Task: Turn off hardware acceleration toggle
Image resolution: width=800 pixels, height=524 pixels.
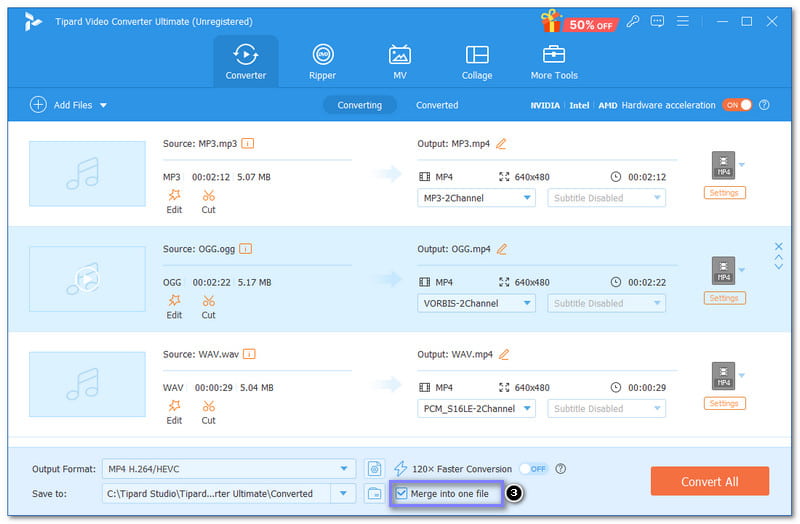Action: pos(737,105)
